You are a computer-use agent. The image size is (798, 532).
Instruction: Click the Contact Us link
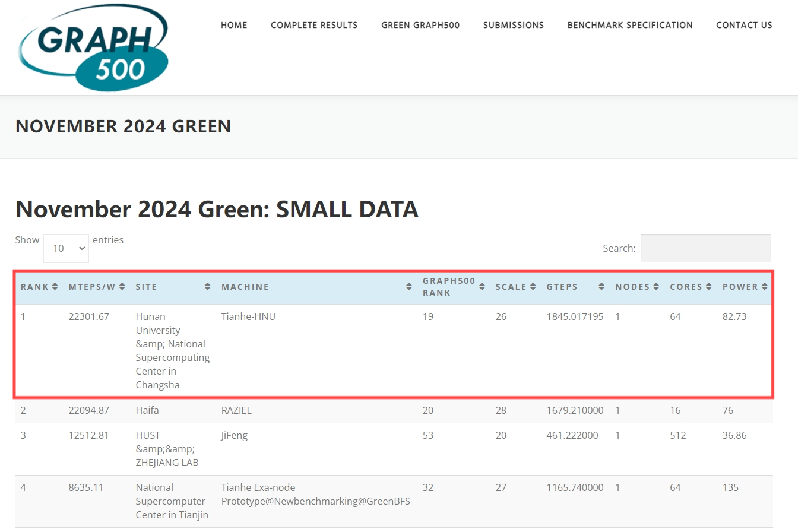pyautogui.click(x=744, y=25)
